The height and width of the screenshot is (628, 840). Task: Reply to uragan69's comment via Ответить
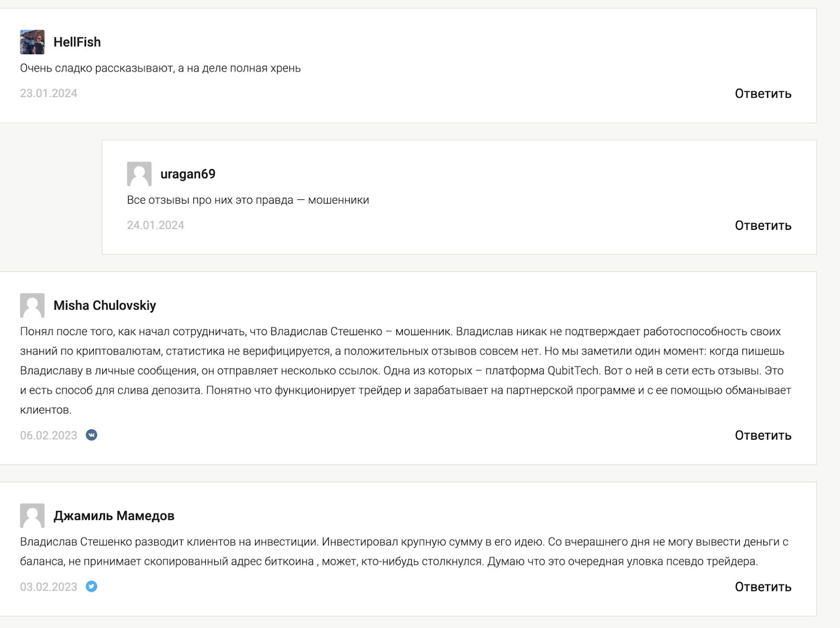[x=762, y=226]
